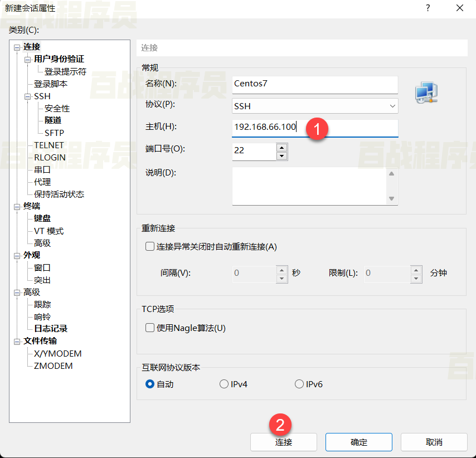
Task: Enable the Nagle algorithm checkbox
Action: pos(150,328)
